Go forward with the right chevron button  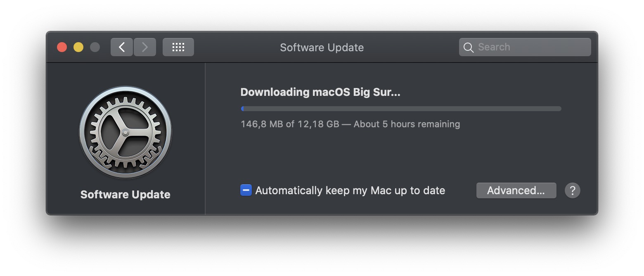(145, 47)
